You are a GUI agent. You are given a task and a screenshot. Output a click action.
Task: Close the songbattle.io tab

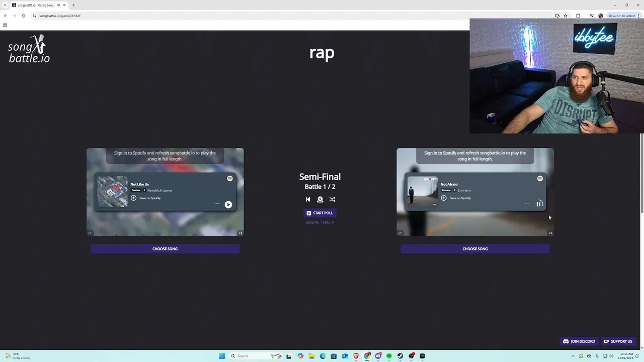tap(64, 5)
